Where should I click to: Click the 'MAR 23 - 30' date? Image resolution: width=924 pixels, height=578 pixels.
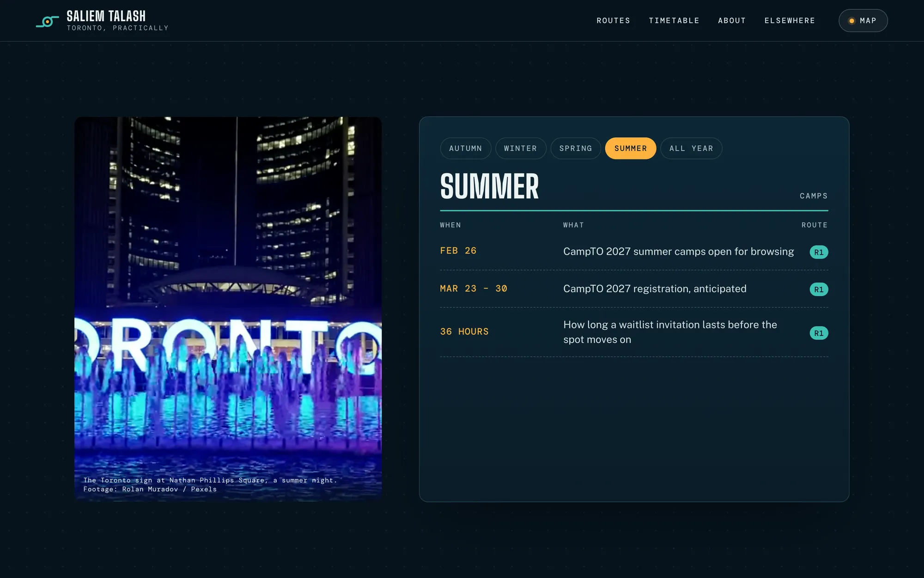(474, 289)
